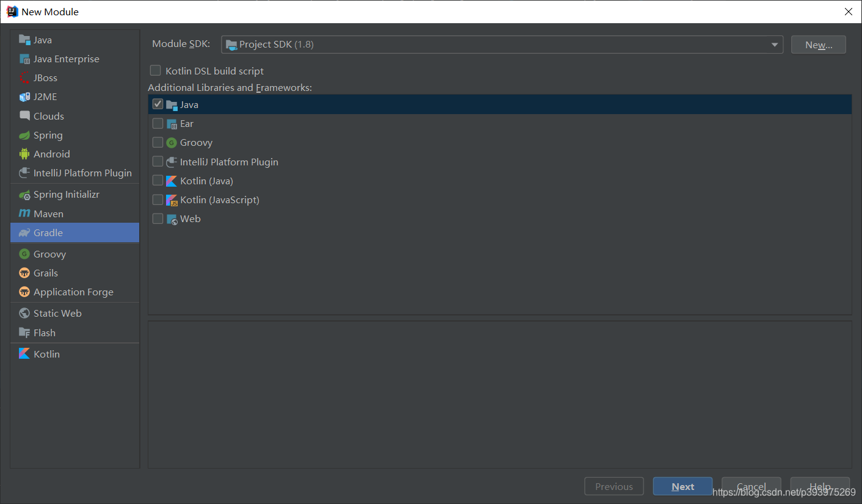Click the Kotlin (JavaScript) row label

(220, 200)
